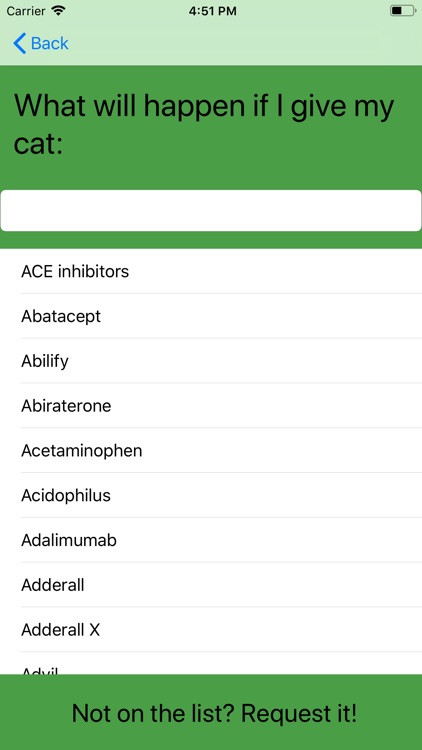Click the medication search text field
This screenshot has height=750, width=422.
click(x=211, y=210)
